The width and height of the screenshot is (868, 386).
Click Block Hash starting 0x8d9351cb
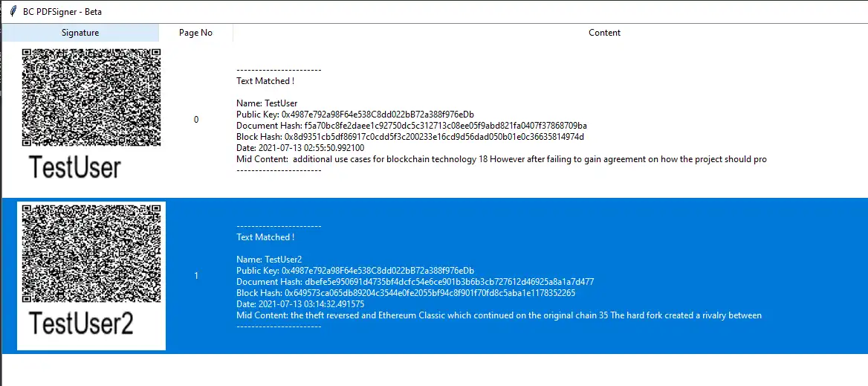(x=410, y=137)
